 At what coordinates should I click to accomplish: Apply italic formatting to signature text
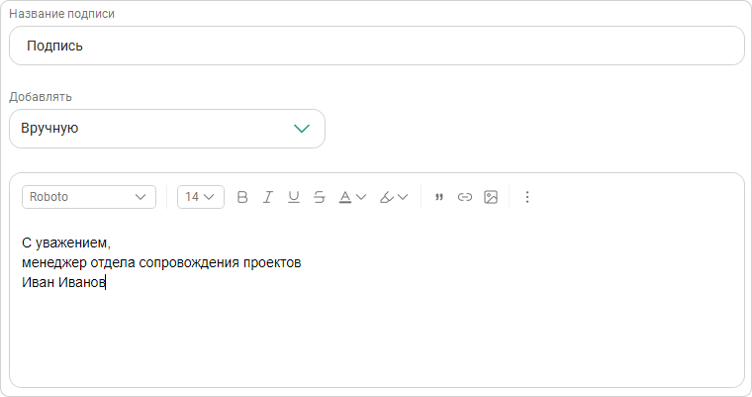click(268, 197)
